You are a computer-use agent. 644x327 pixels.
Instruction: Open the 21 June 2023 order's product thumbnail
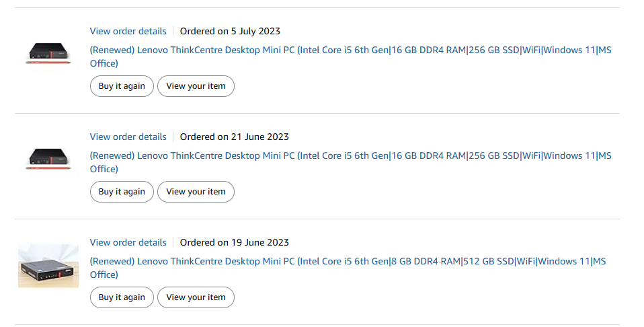click(x=48, y=159)
